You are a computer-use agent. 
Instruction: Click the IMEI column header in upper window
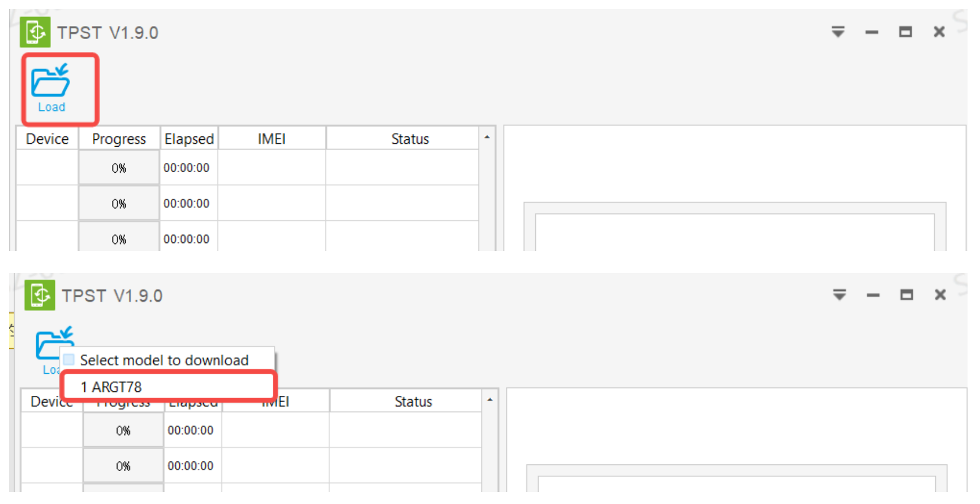coord(272,139)
